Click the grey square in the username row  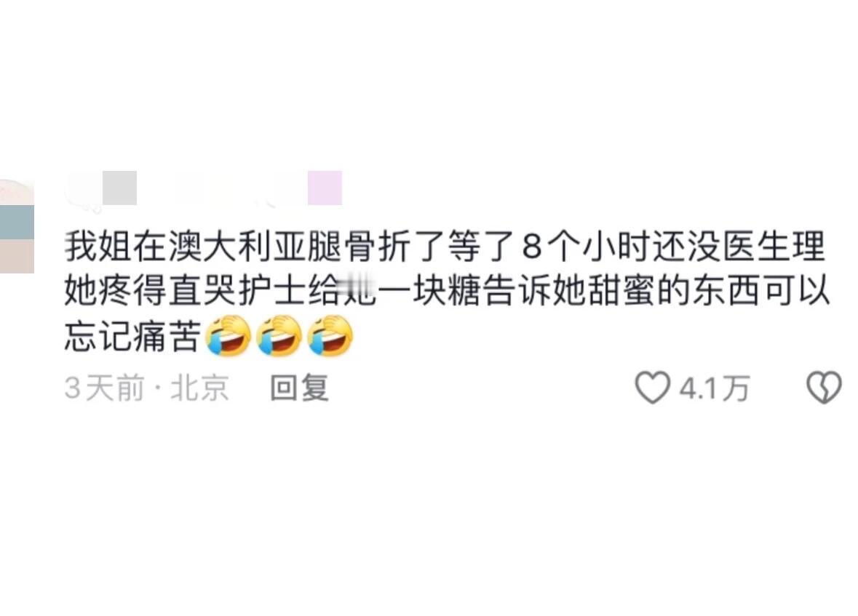tap(120, 188)
